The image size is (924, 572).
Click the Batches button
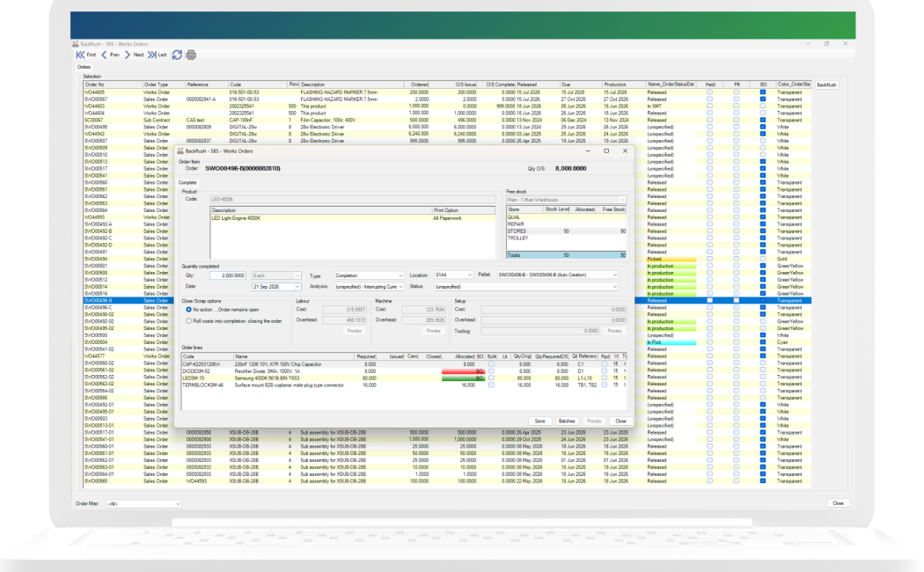click(x=567, y=422)
